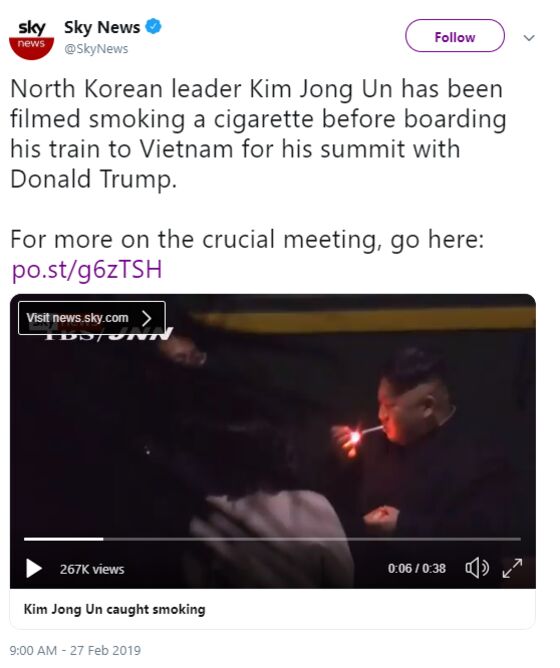Click the Kim Jong Un caught smoking caption
560x668 pixels.
114,609
